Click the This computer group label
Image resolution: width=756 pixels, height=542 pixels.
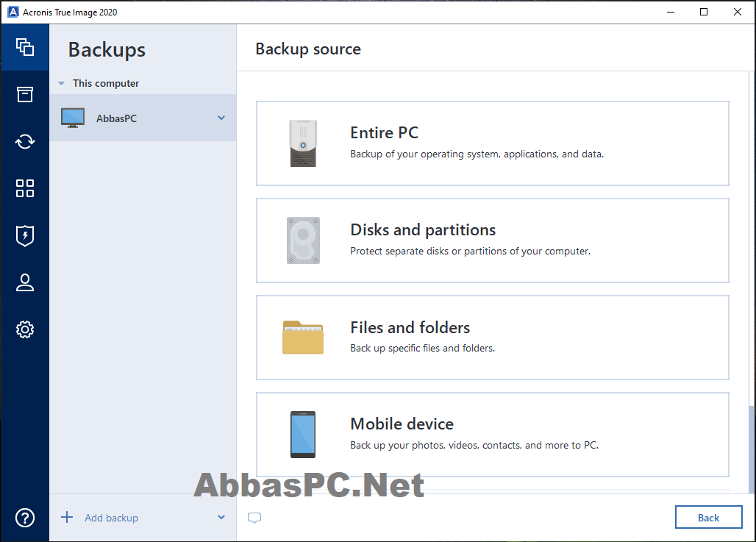[x=106, y=83]
